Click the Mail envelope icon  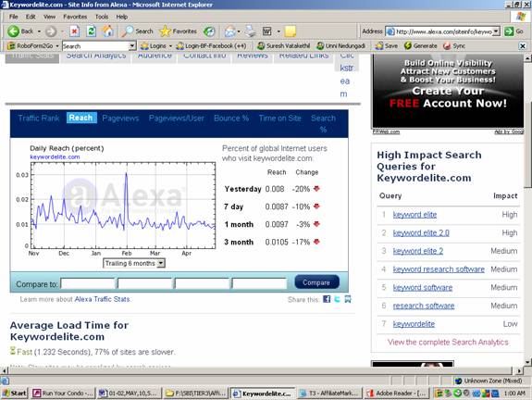(x=229, y=31)
